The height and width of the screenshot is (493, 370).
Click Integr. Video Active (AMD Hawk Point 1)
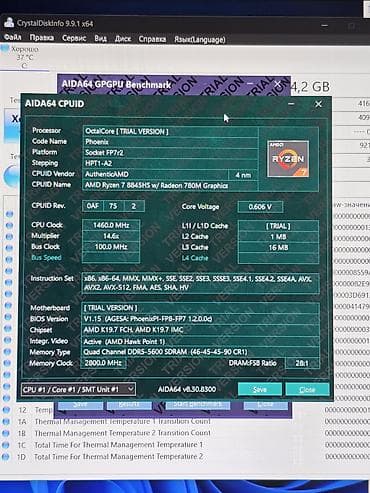tap(201, 341)
